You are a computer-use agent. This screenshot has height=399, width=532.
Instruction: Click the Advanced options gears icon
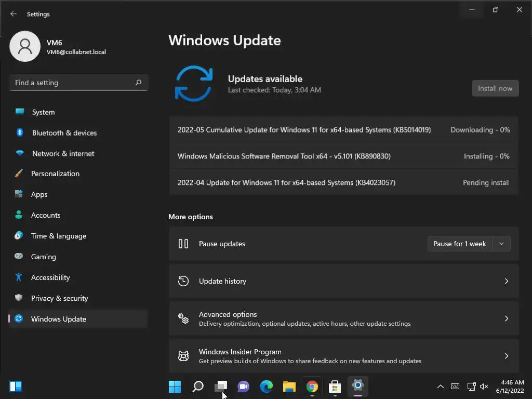[183, 318]
